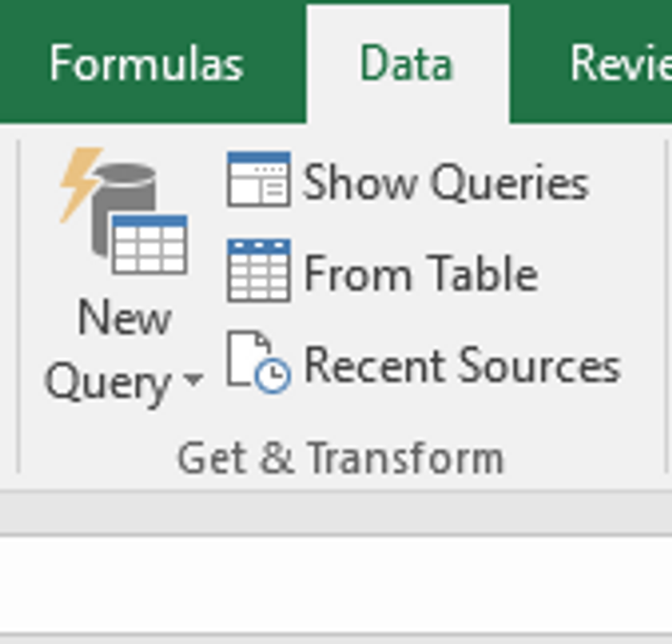Open the New Query database icon
The width and height of the screenshot is (672, 644).
click(123, 211)
